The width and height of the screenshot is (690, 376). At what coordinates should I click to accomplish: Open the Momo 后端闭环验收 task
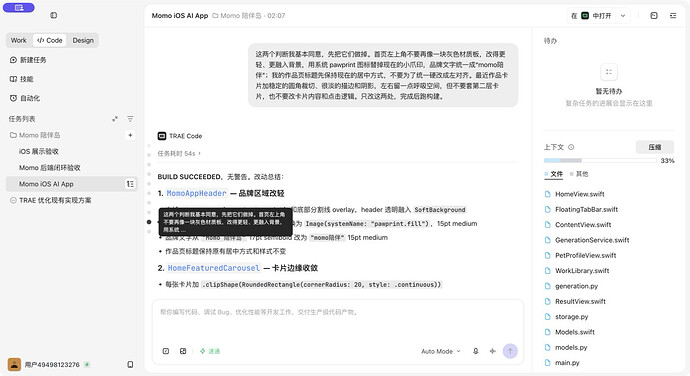pos(50,168)
